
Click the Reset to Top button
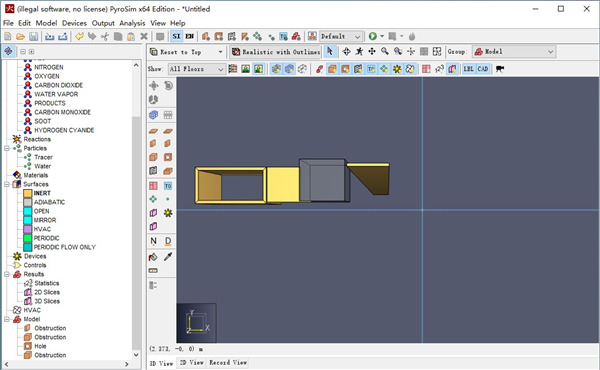186,52
